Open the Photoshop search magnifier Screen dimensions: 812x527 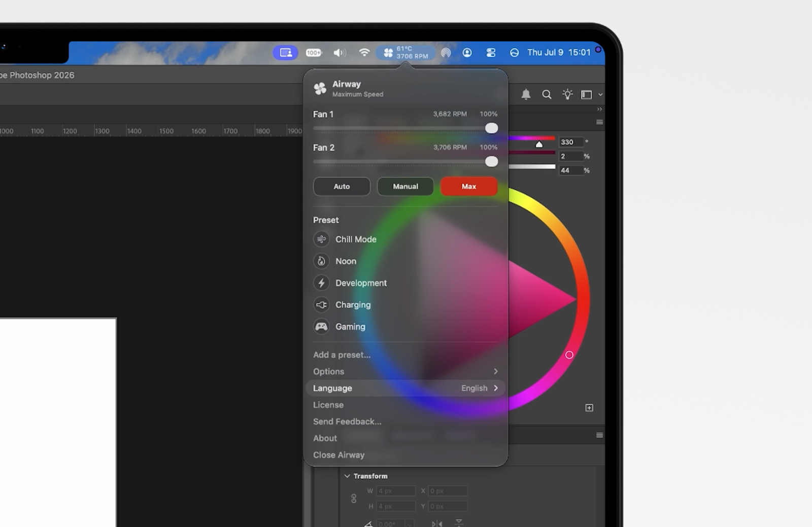point(547,94)
